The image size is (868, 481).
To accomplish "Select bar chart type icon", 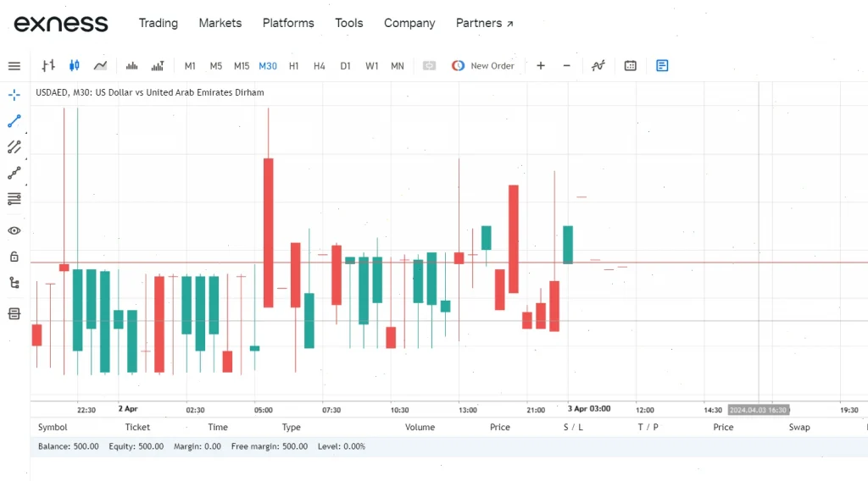I will [48, 66].
